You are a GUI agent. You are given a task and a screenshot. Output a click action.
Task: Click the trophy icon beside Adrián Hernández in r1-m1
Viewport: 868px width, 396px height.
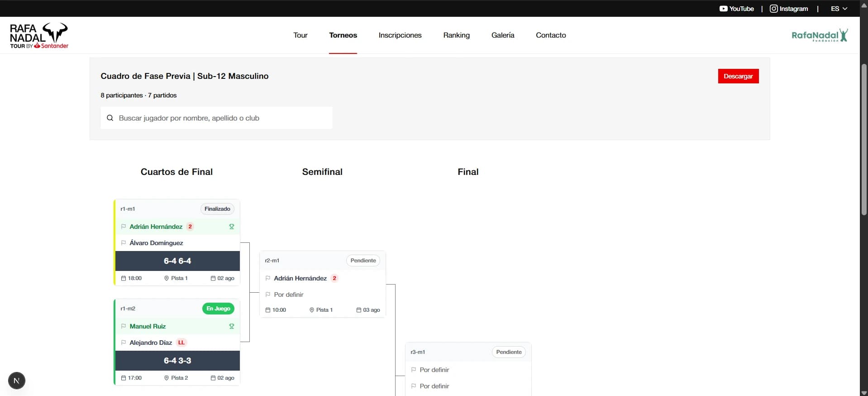point(232,227)
